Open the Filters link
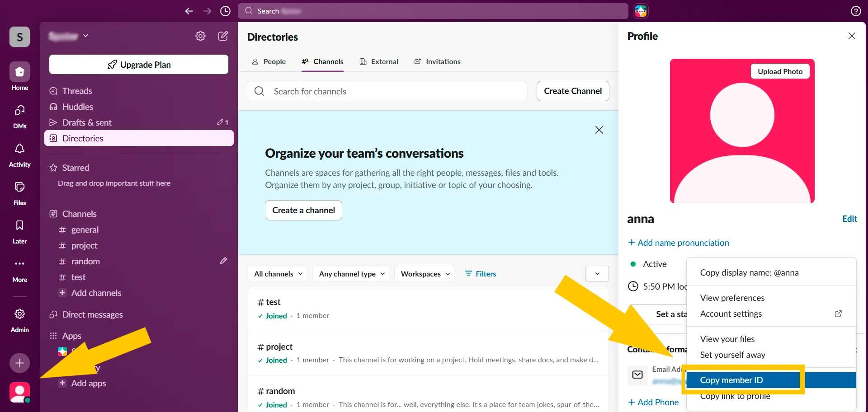The width and height of the screenshot is (868, 412). pos(481,274)
